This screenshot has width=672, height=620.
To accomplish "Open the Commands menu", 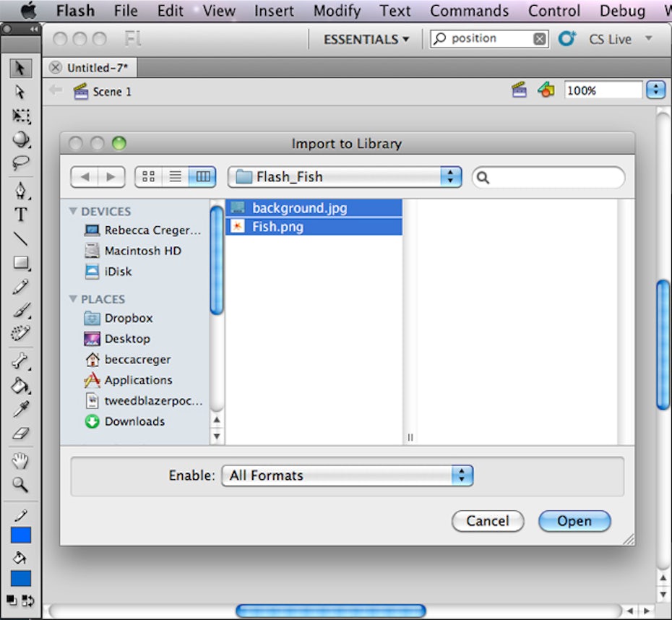I will coord(470,11).
